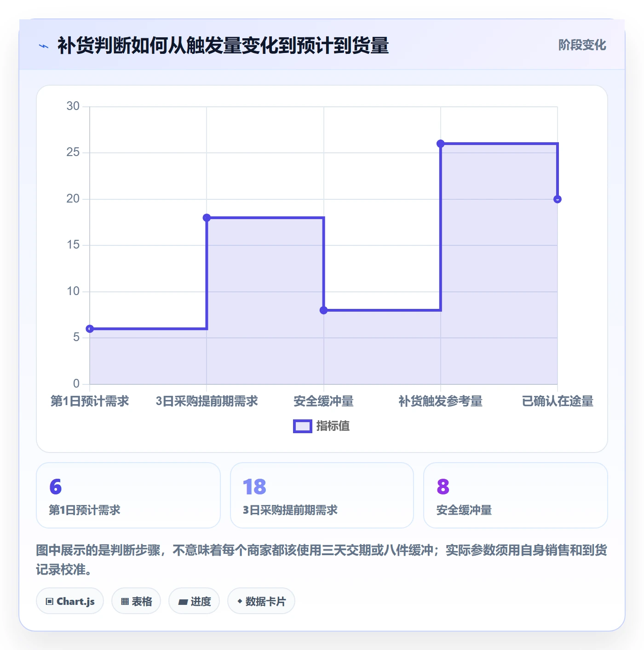
Task: Click the data point for 已确认在途量
Action: pyautogui.click(x=558, y=199)
